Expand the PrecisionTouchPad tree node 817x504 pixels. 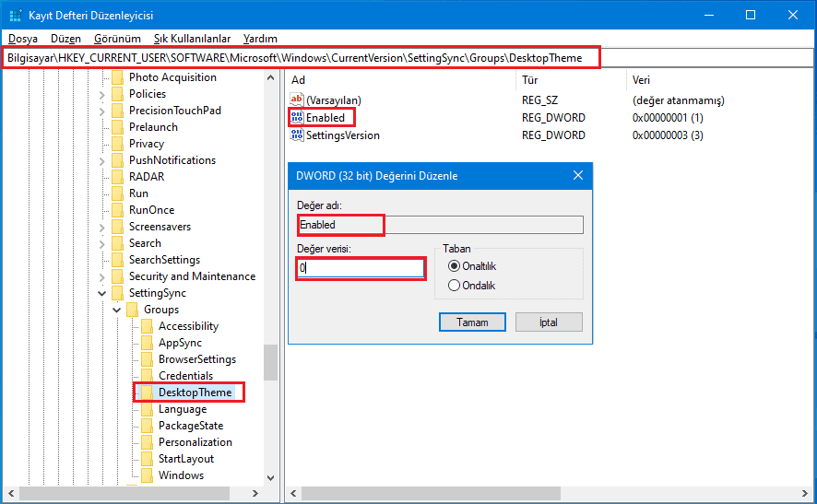click(x=102, y=111)
